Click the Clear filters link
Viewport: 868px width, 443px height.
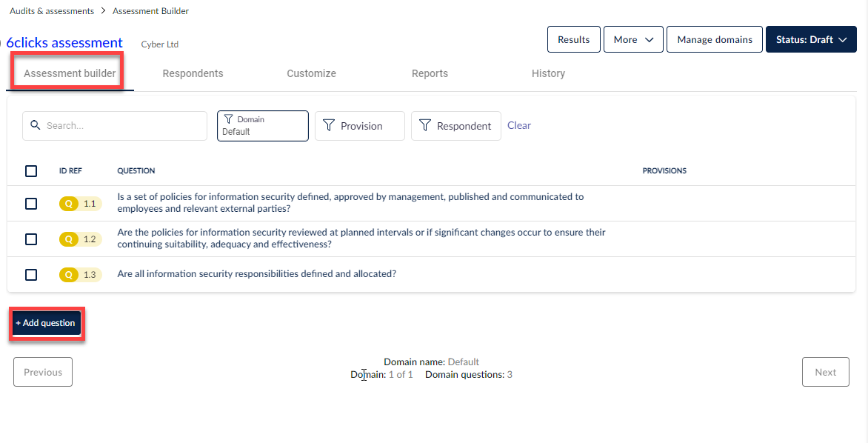click(x=518, y=125)
